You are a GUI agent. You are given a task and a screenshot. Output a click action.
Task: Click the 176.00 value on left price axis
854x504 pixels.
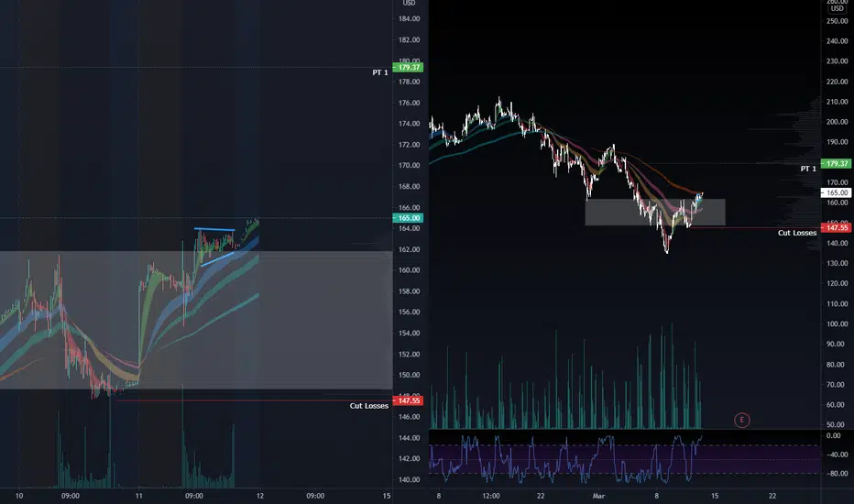[x=409, y=103]
